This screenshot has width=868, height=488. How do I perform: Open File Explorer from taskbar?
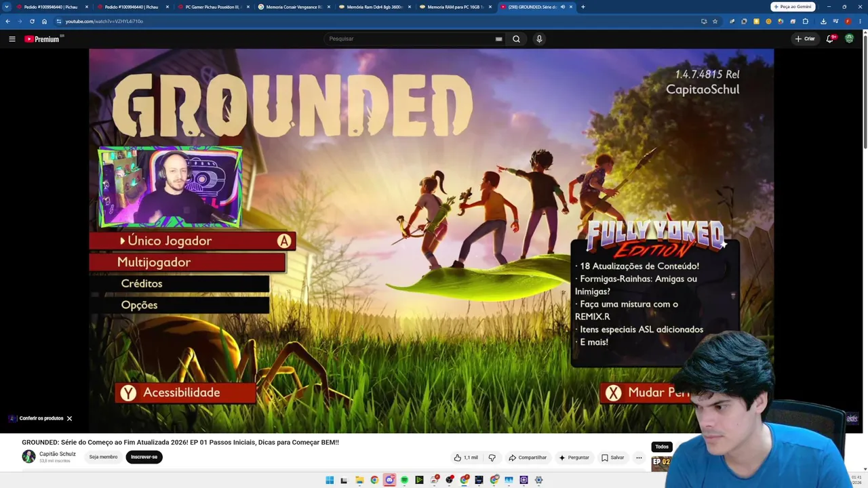pos(359,480)
